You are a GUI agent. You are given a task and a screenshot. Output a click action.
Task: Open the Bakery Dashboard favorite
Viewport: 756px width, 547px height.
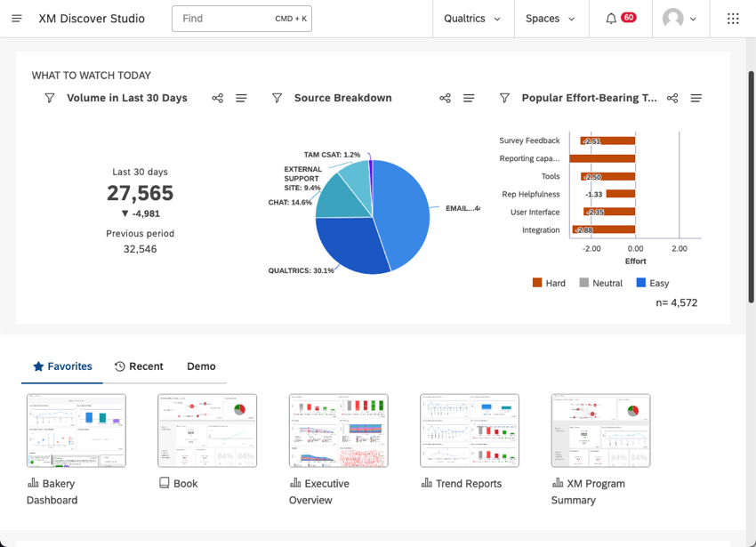click(x=76, y=430)
